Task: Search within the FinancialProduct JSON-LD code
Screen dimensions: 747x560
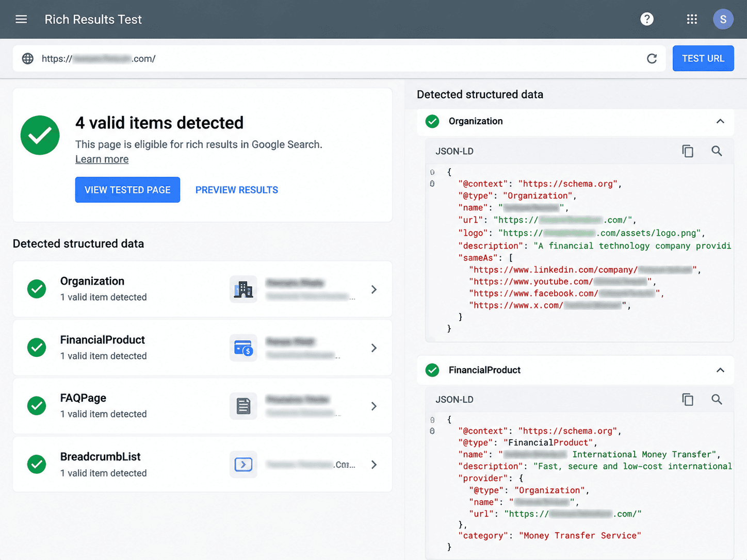Action: (717, 400)
